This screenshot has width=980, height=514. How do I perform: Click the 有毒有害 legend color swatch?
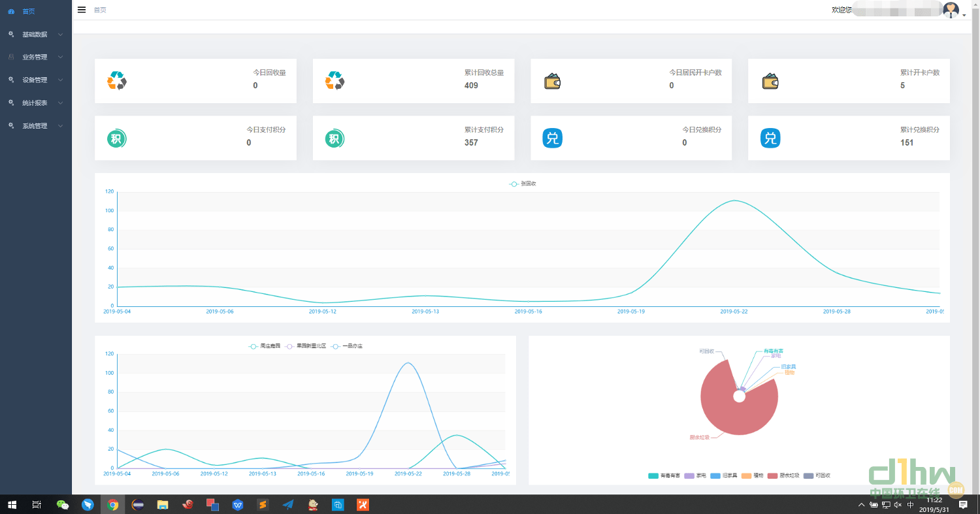point(653,476)
